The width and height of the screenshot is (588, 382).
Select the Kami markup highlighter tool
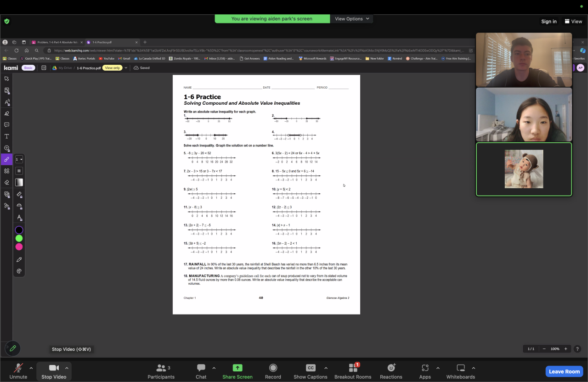pyautogui.click(x=7, y=113)
